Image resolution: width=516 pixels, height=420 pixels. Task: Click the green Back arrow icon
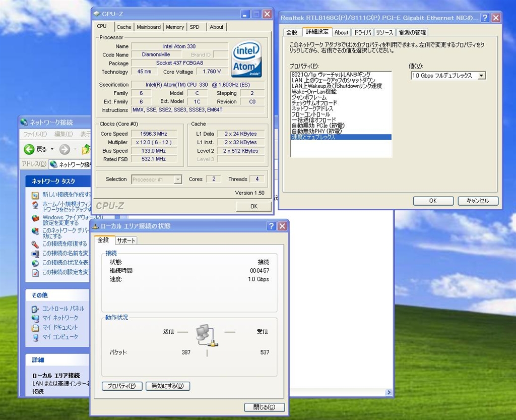coord(29,149)
